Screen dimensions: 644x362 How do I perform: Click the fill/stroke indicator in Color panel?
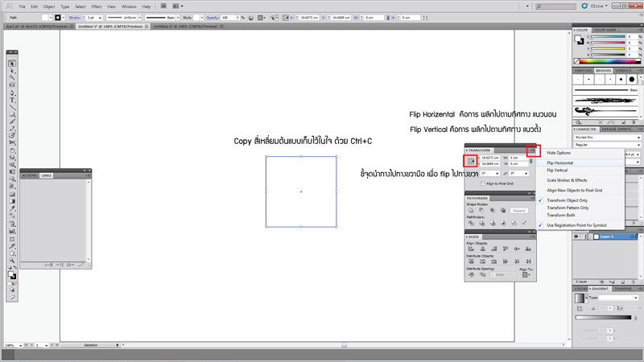coord(579,39)
